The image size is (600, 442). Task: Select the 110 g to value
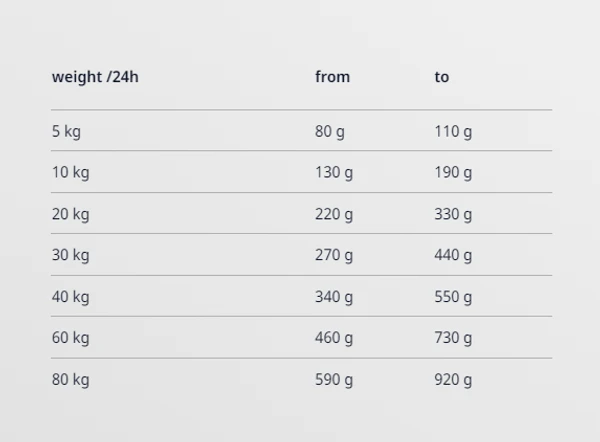click(x=453, y=131)
